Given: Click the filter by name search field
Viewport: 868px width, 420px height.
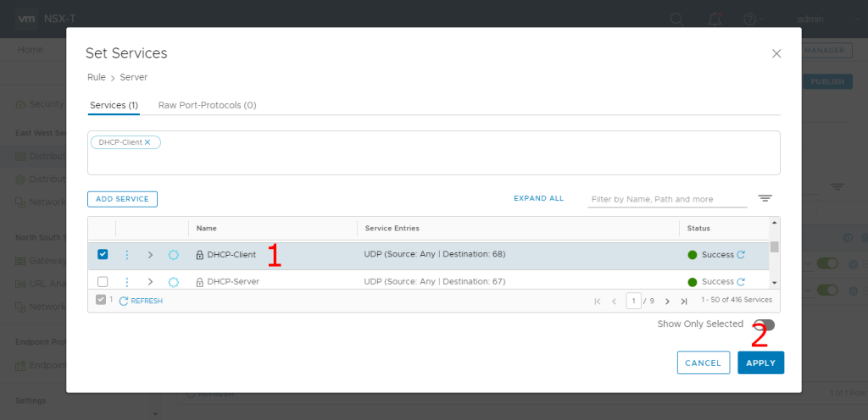Looking at the screenshot, I should [x=667, y=199].
